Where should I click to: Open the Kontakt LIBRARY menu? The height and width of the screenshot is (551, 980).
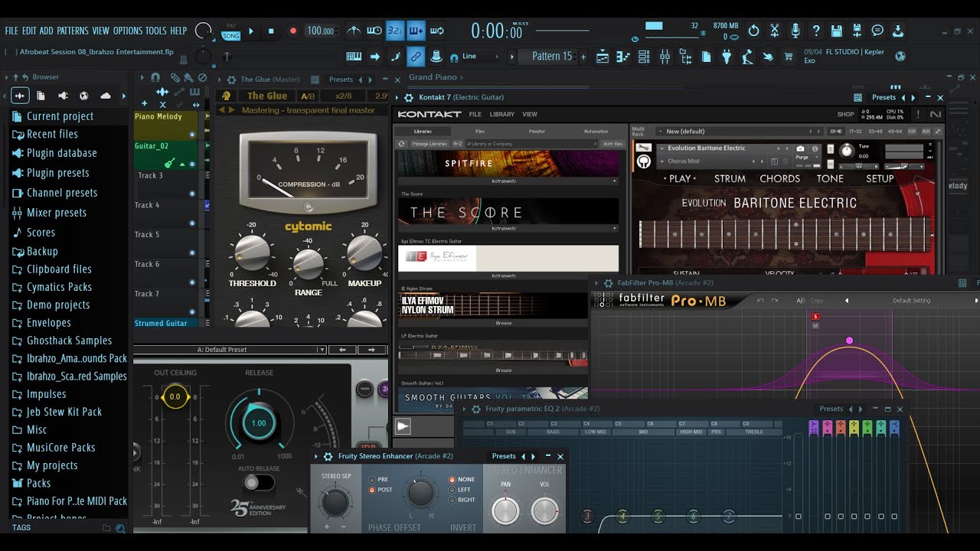point(501,114)
